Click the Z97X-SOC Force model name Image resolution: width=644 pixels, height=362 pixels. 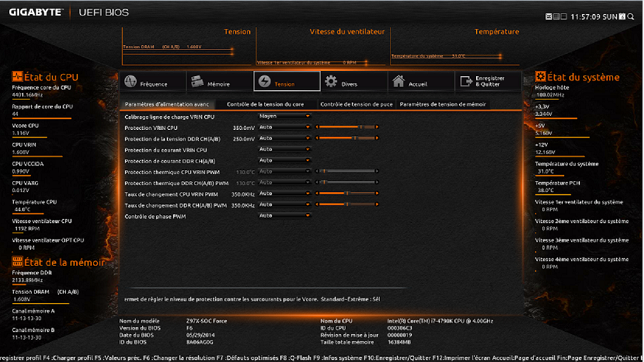(206, 321)
